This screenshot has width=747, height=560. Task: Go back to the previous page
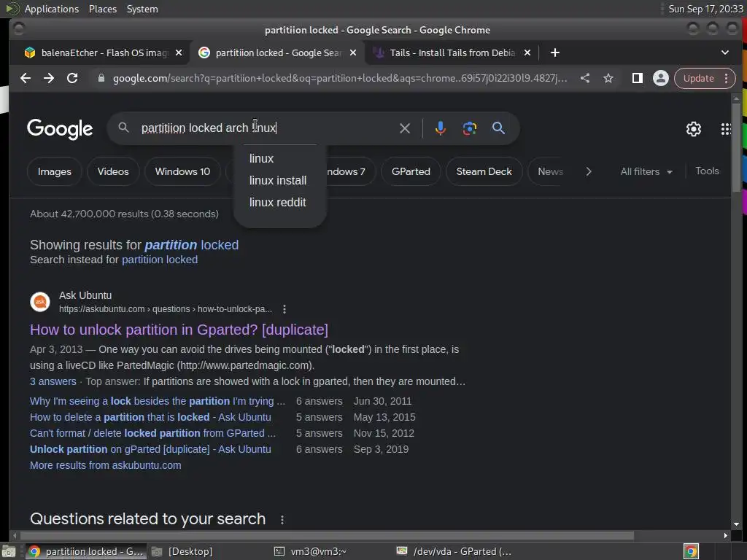[x=26, y=78]
